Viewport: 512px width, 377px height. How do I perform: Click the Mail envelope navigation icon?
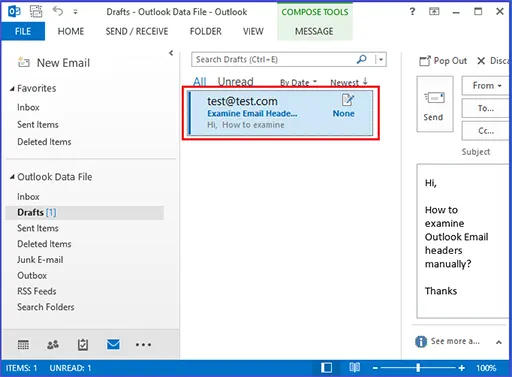[113, 344]
